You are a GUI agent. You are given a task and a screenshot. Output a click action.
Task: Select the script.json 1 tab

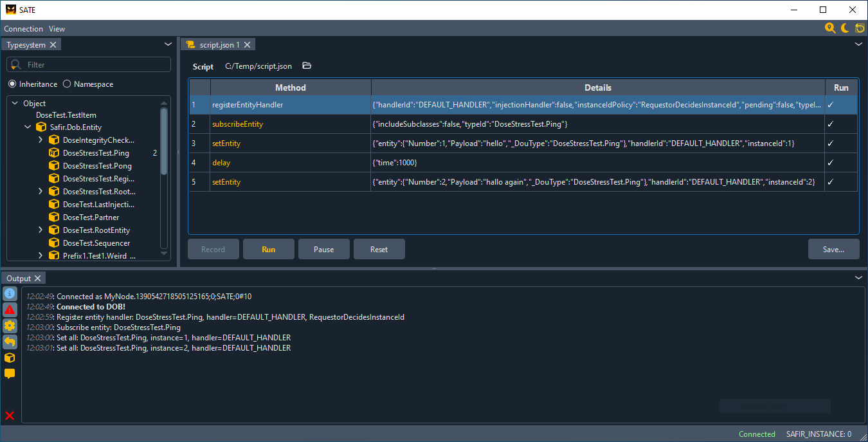[217, 44]
